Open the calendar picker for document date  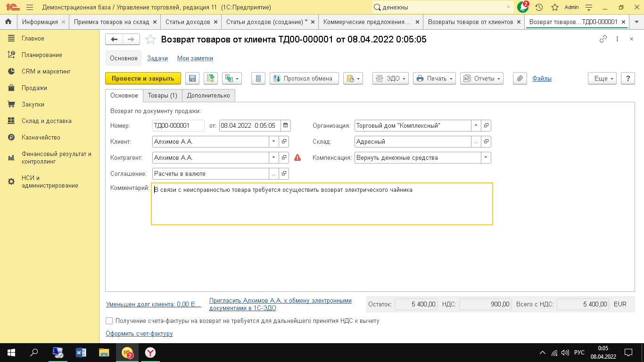click(285, 126)
